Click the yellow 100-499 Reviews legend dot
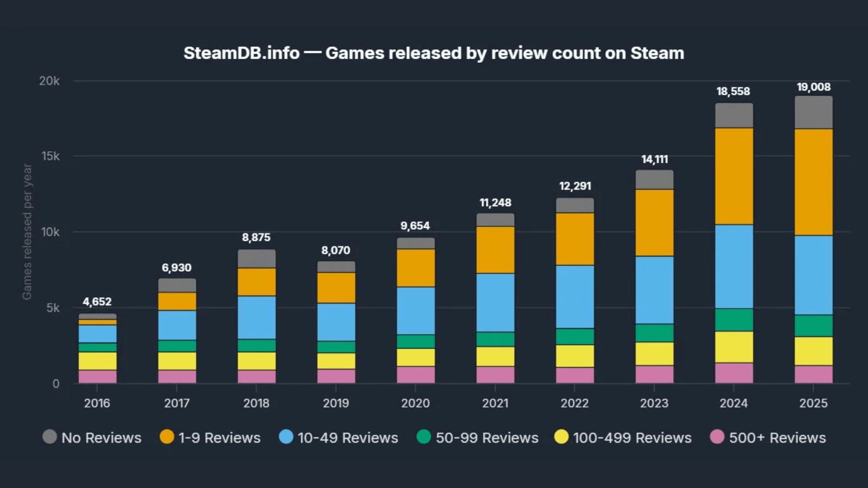The height and width of the screenshot is (488, 868). click(x=562, y=437)
